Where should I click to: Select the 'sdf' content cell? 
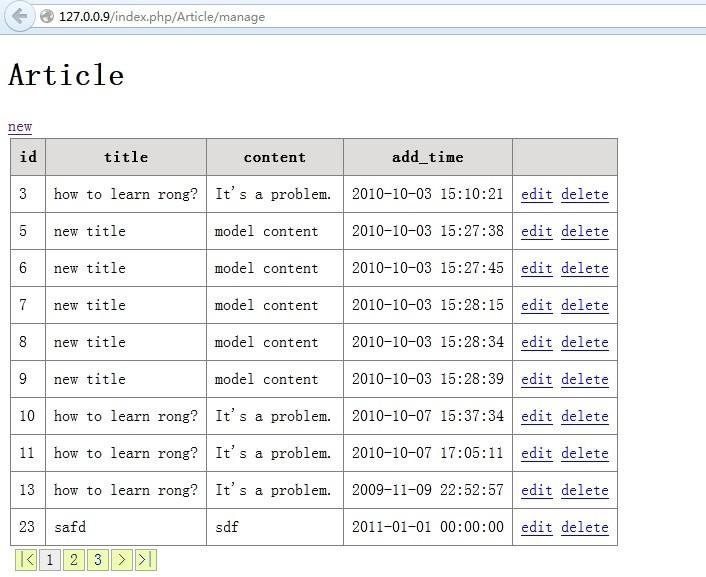(x=275, y=527)
